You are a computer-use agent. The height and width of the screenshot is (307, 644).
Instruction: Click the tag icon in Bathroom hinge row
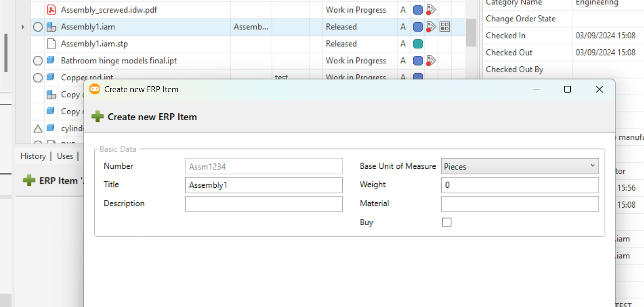pyautogui.click(x=431, y=60)
